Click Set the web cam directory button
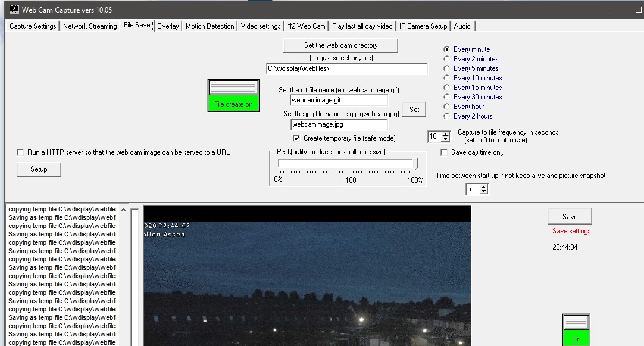This screenshot has height=346, width=644. (x=340, y=45)
